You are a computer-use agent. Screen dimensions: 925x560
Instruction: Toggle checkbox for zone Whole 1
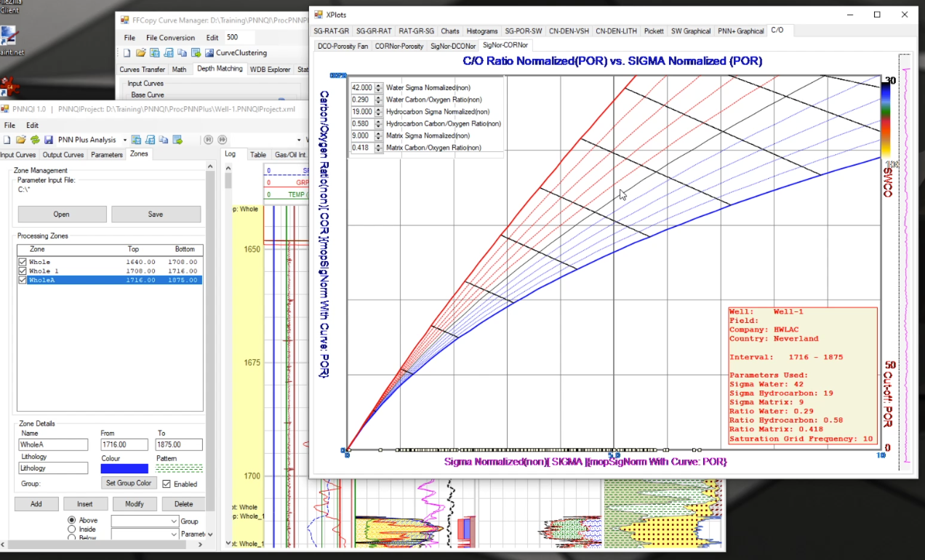click(x=23, y=271)
